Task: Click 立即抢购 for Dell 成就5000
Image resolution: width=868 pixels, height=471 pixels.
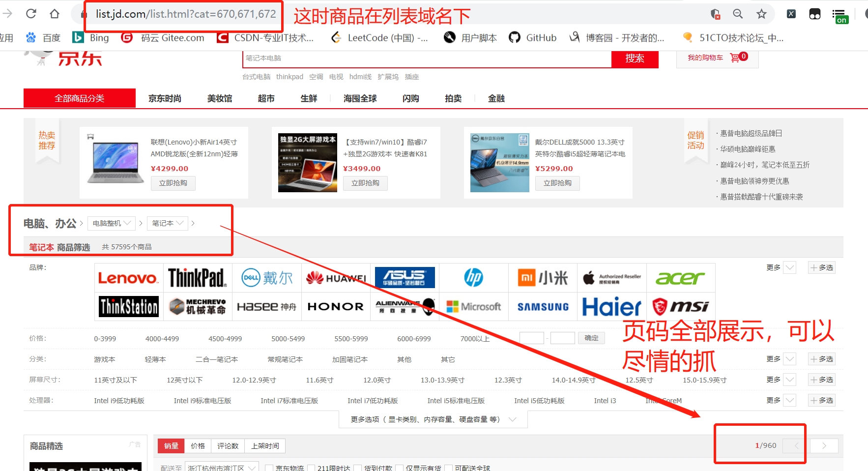Action: click(x=557, y=183)
